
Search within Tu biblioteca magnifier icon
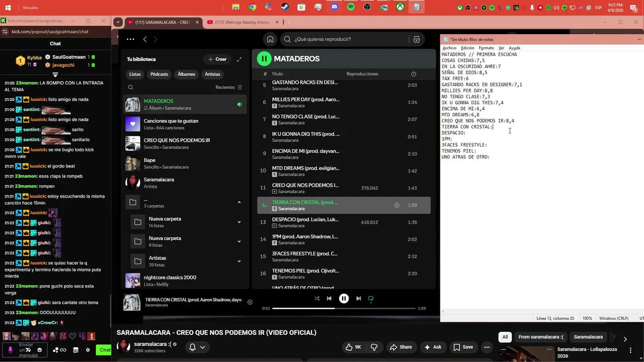click(x=130, y=87)
